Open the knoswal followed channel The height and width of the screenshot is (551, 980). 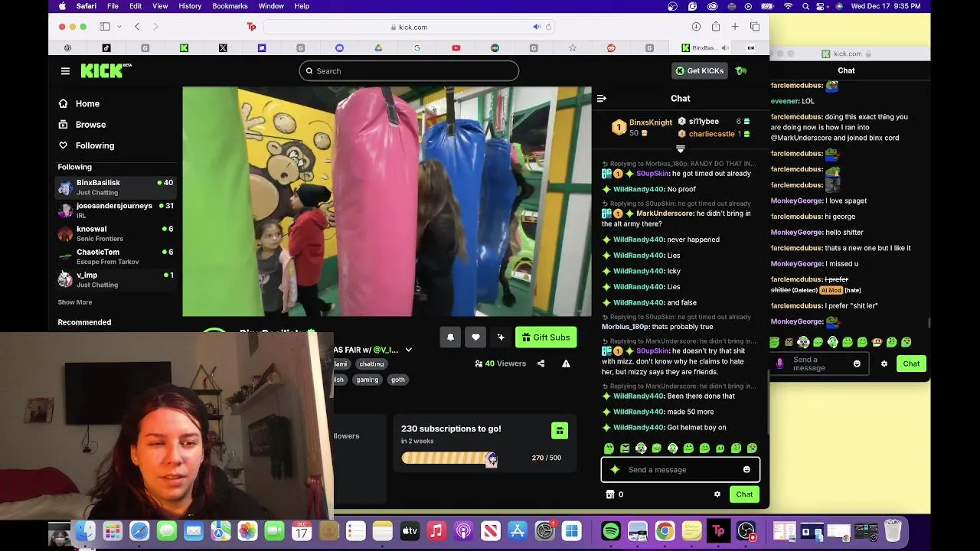[116, 233]
